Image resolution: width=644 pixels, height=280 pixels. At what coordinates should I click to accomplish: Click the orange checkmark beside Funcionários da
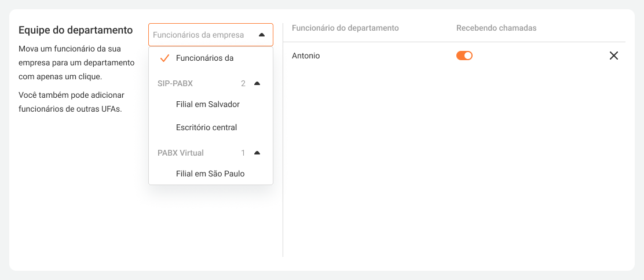click(164, 58)
